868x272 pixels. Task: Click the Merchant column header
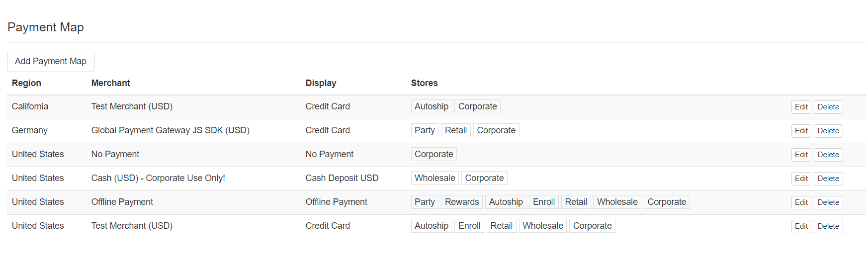pyautogui.click(x=110, y=83)
